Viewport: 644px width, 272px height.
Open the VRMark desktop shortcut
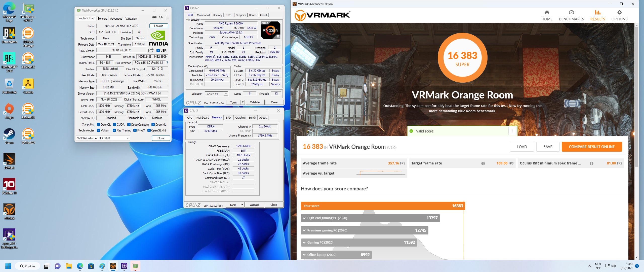(x=9, y=212)
